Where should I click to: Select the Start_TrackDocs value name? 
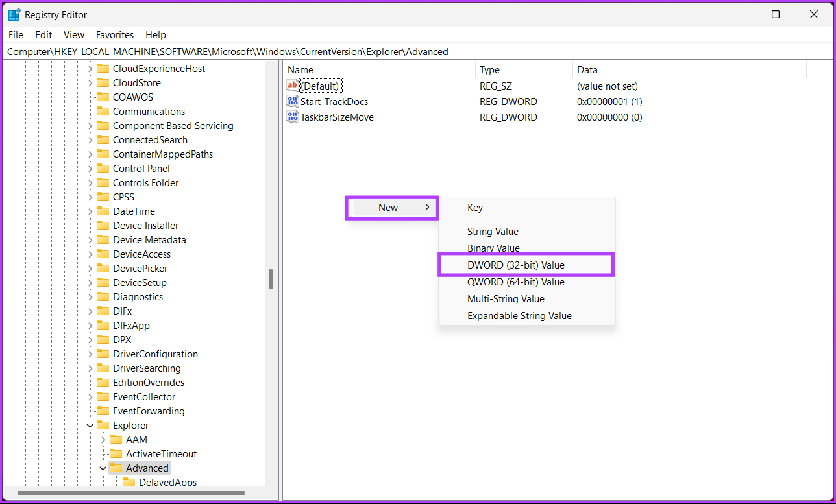pyautogui.click(x=334, y=101)
